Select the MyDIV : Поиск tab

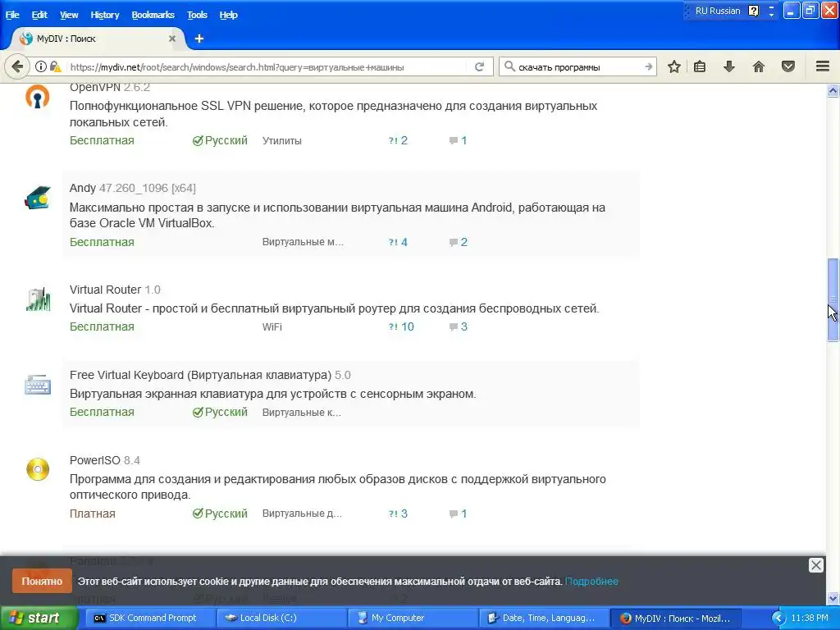[x=97, y=39]
